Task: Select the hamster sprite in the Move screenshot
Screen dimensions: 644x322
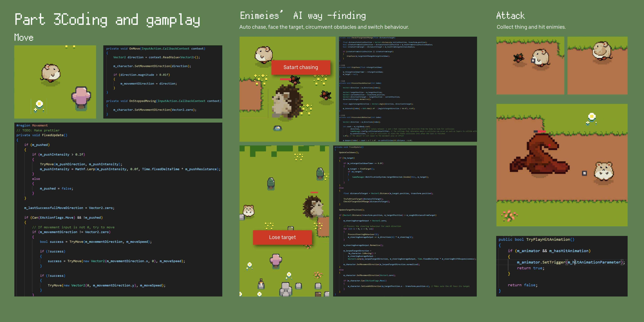Action: (x=51, y=73)
